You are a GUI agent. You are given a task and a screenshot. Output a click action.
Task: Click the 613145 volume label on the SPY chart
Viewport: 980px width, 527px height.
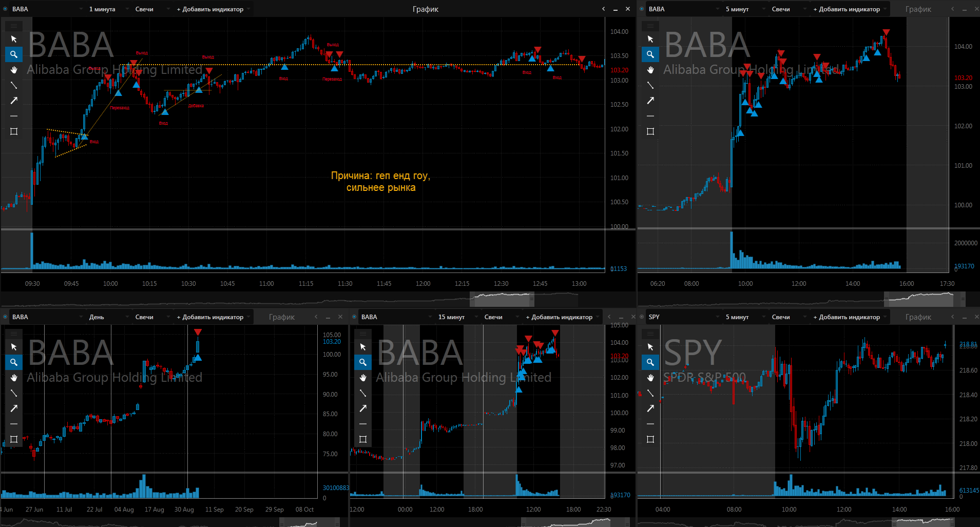(x=969, y=491)
